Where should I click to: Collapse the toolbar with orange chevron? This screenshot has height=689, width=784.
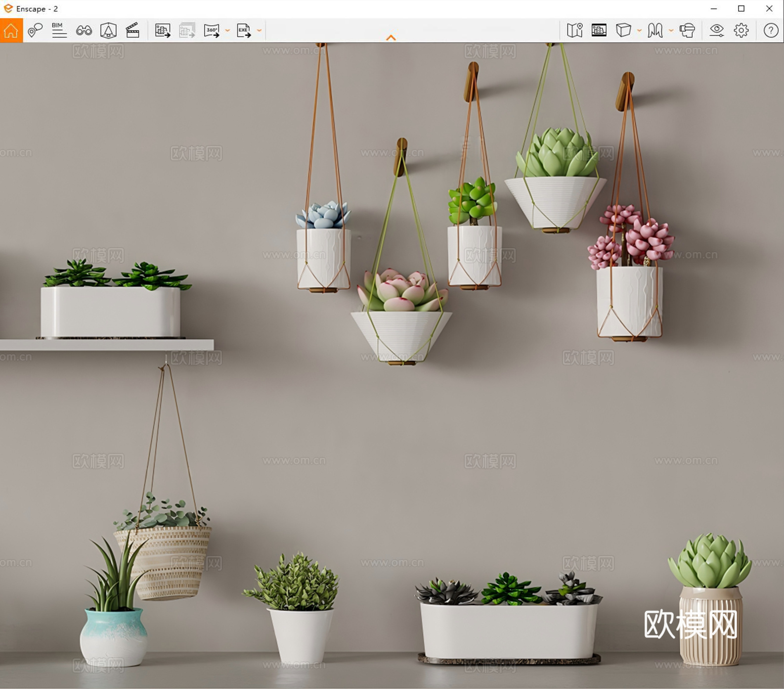click(x=391, y=38)
